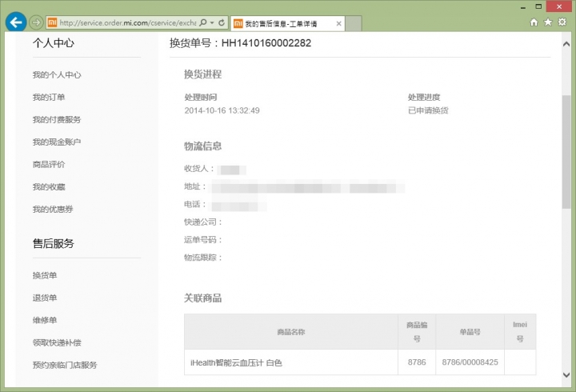The height and width of the screenshot is (392, 576).
Task: Click the search magnifier in address bar
Action: [x=202, y=22]
